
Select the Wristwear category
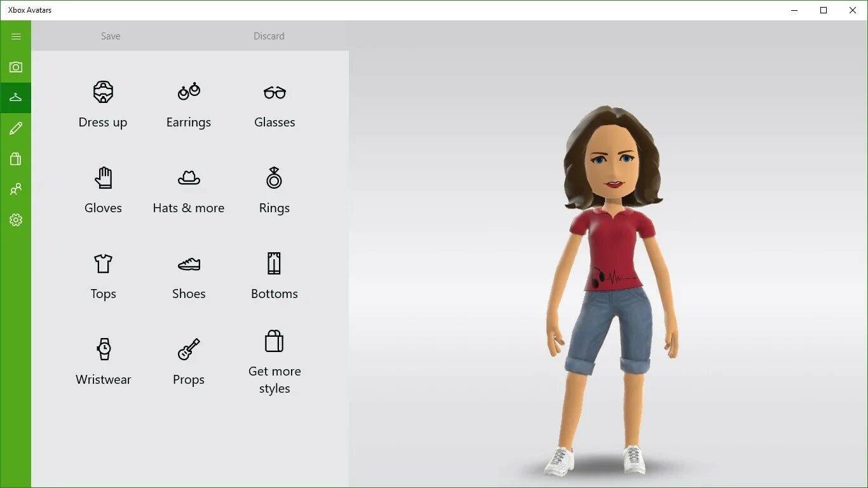point(103,362)
